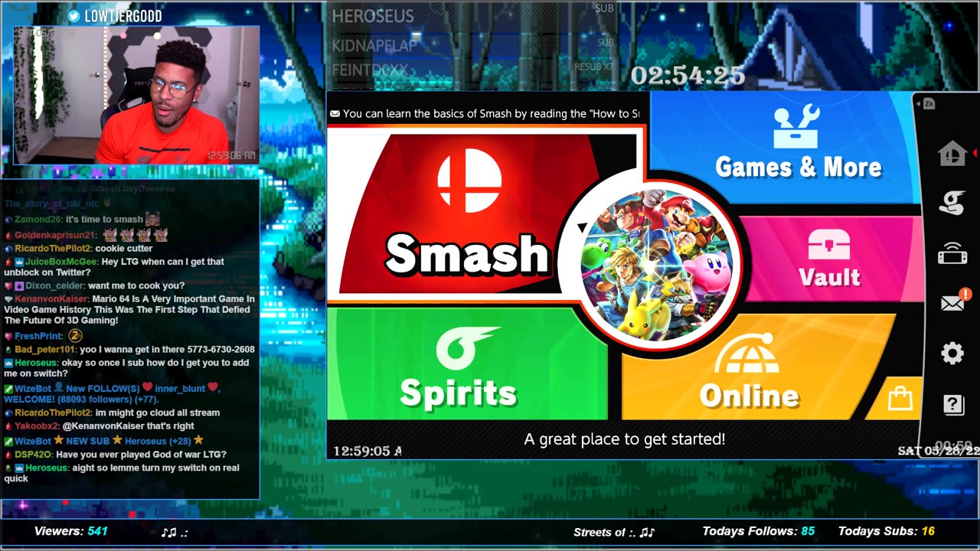Open the Dashboard home icon in side menu
The image size is (980, 551).
coord(952,154)
